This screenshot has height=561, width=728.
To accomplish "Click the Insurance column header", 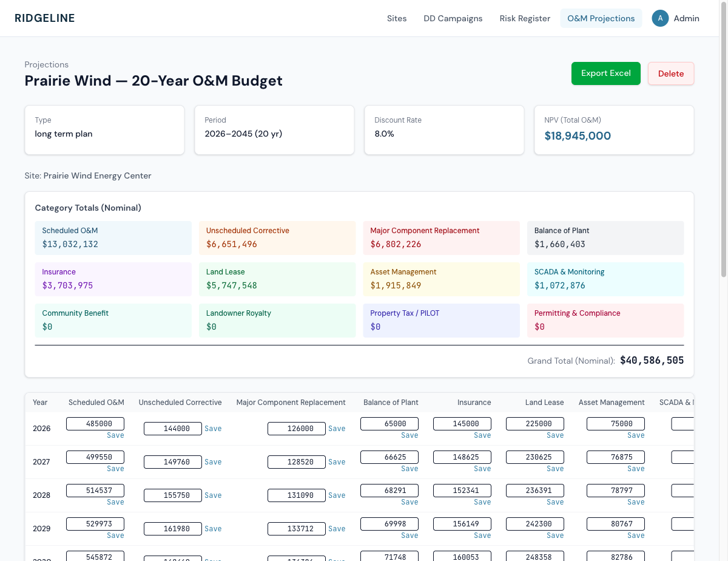I will pos(474,403).
